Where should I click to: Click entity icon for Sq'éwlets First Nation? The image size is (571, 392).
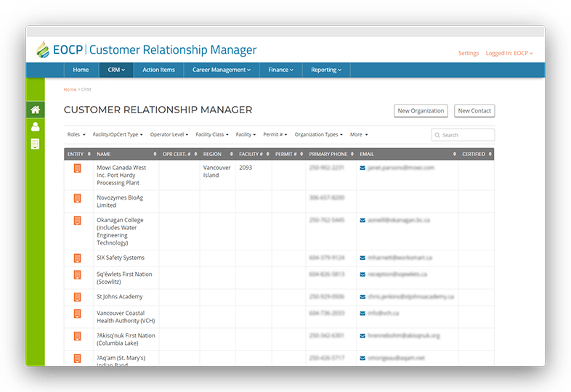pyautogui.click(x=77, y=274)
